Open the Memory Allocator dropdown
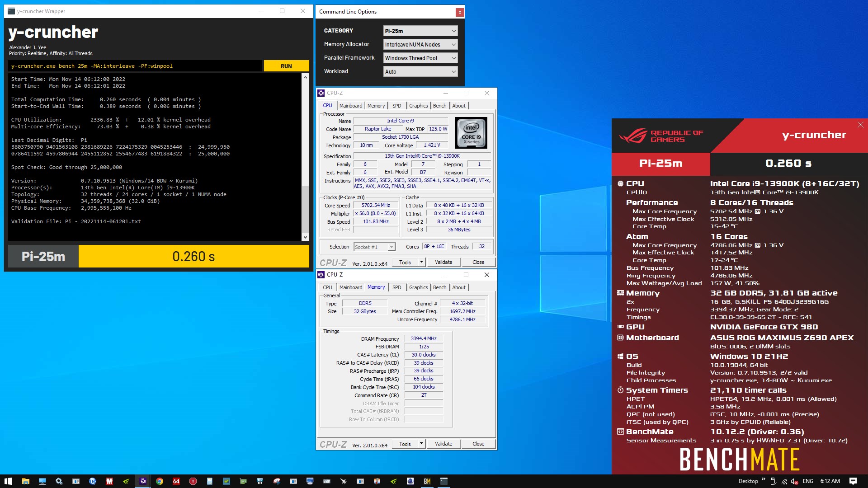Viewport: 868px width, 488px height. click(x=420, y=44)
